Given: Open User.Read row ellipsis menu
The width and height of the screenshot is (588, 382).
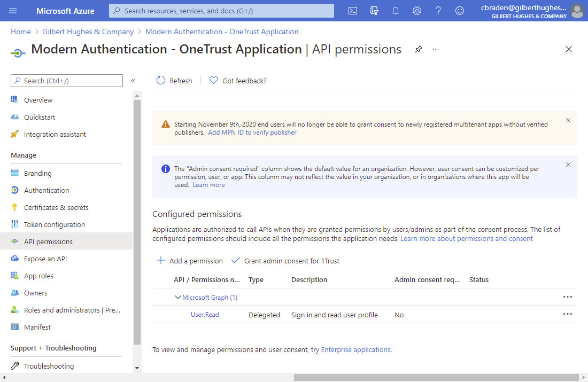Looking at the screenshot, I should coord(567,314).
